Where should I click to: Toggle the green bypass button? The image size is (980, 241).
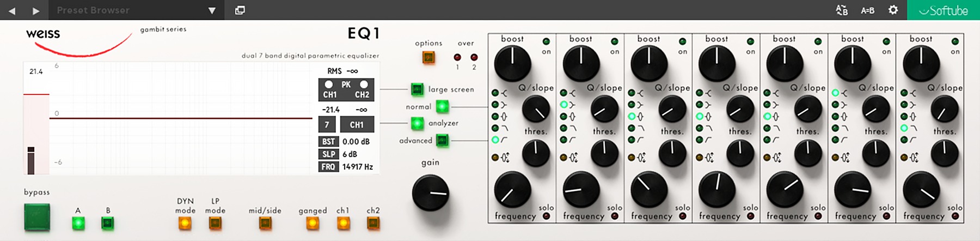click(37, 217)
